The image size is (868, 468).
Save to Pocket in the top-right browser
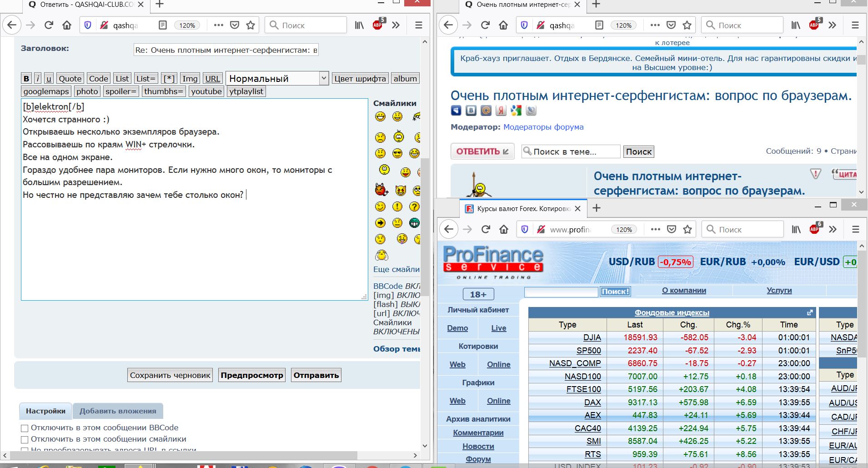(671, 25)
